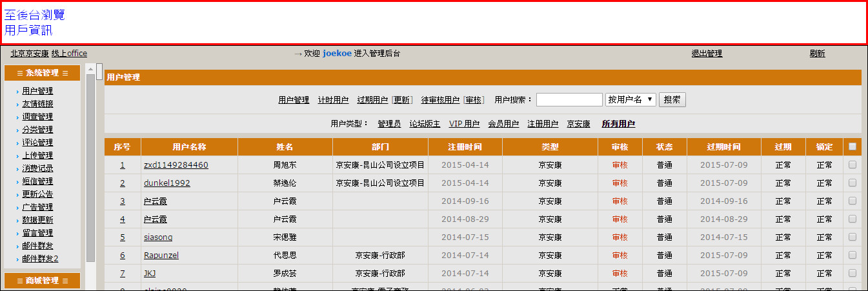Image resolution: width=868 pixels, height=291 pixels.
Task: Open the 按用户名 search type dropdown
Action: pos(631,99)
